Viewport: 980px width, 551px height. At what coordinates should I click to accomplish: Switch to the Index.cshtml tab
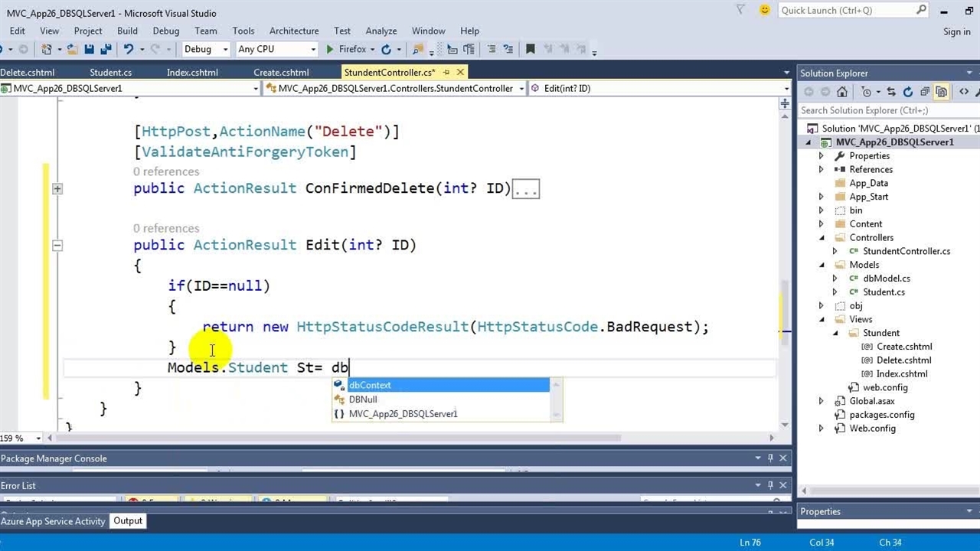[x=192, y=72]
